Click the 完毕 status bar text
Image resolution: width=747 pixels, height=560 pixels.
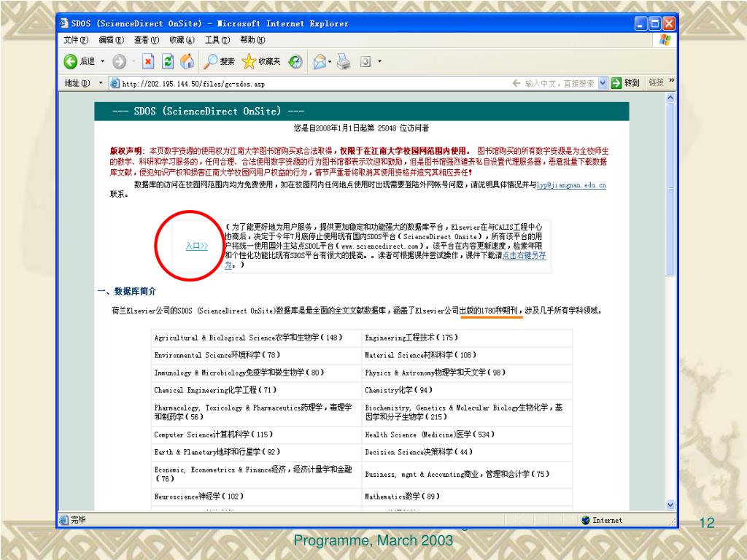pos(79,520)
